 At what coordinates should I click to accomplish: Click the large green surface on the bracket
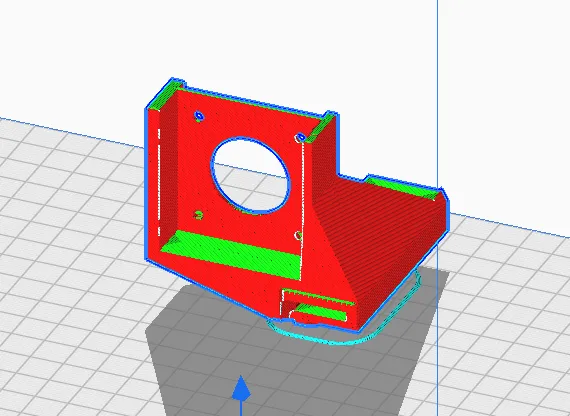tap(233, 254)
